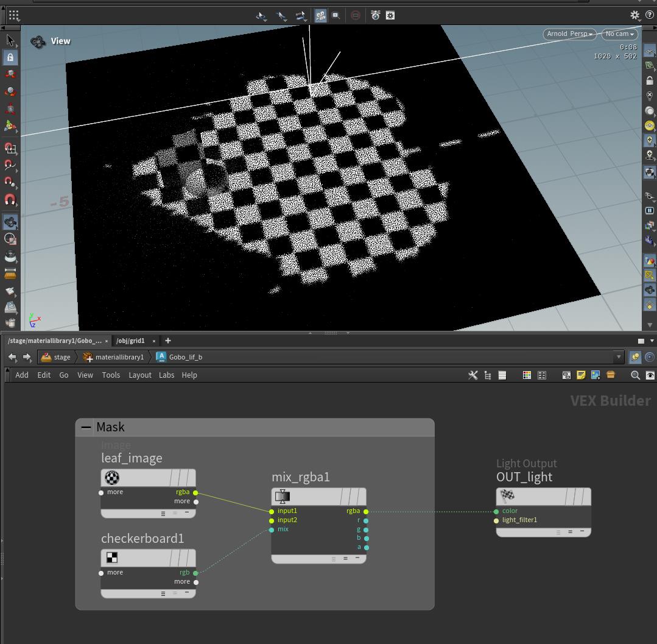This screenshot has width=657, height=644.
Task: Open the sticky note icon in network toolbar
Action: tap(581, 375)
